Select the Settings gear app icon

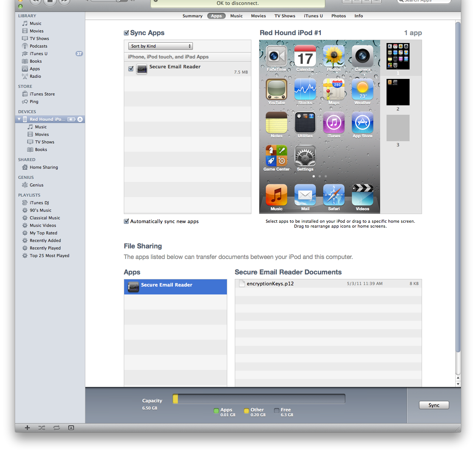305,156
